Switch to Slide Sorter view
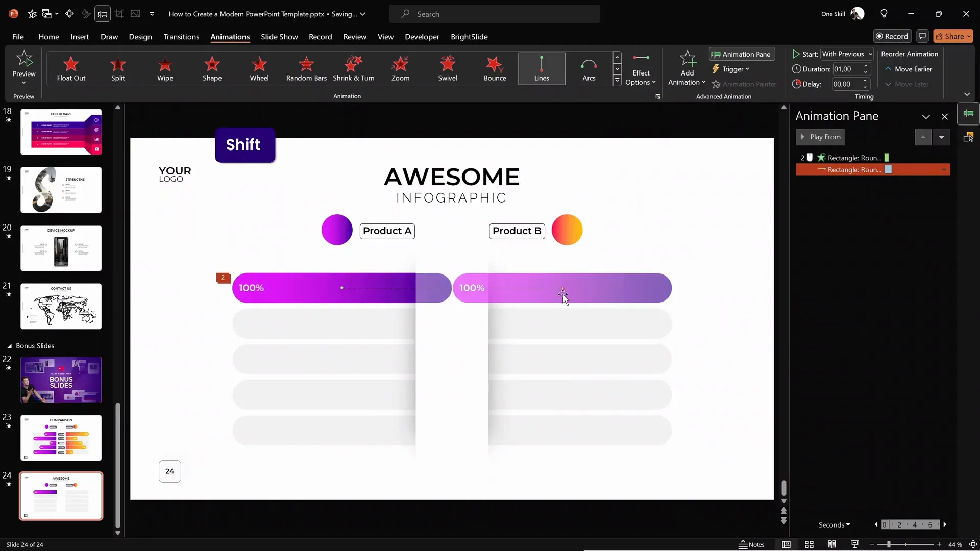 pyautogui.click(x=809, y=544)
